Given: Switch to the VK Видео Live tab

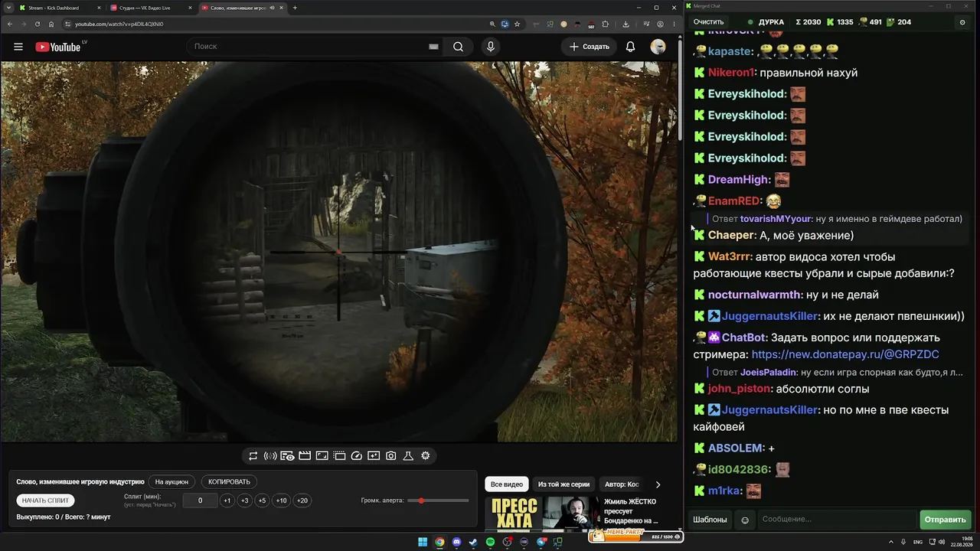Looking at the screenshot, I should pos(150,8).
